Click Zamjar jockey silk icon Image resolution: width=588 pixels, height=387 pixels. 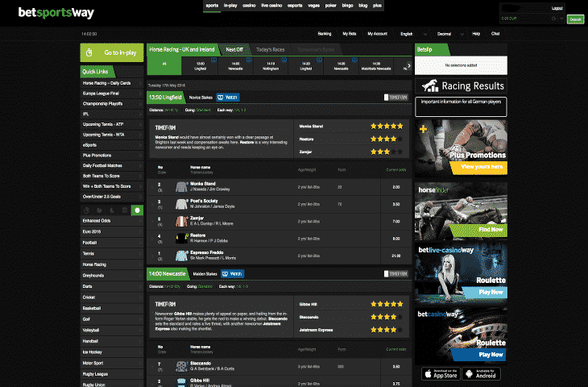(181, 222)
